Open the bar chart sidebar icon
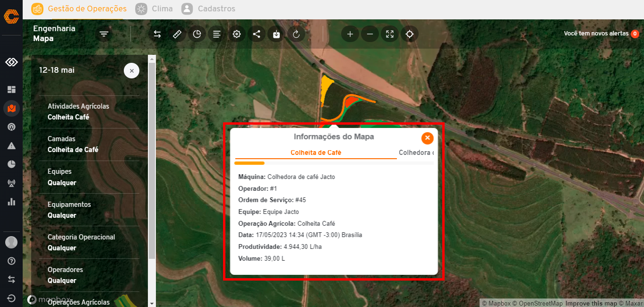Screen dimensions: 644x307 (x=11, y=202)
